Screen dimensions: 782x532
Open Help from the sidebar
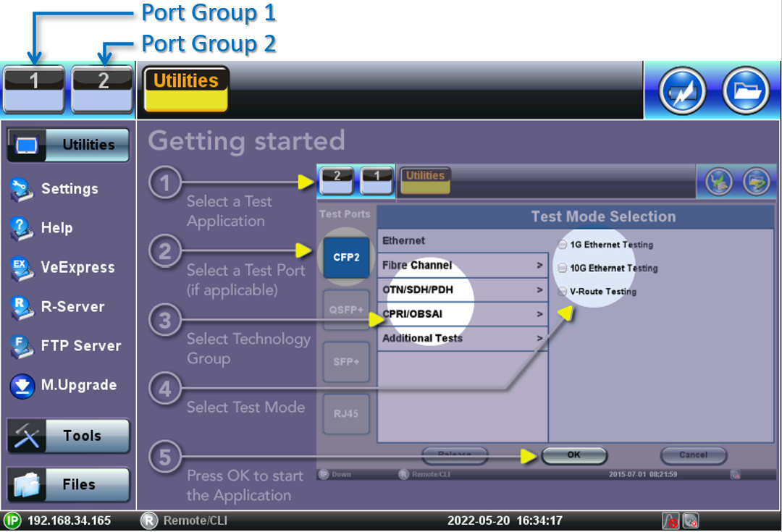[x=22, y=229]
